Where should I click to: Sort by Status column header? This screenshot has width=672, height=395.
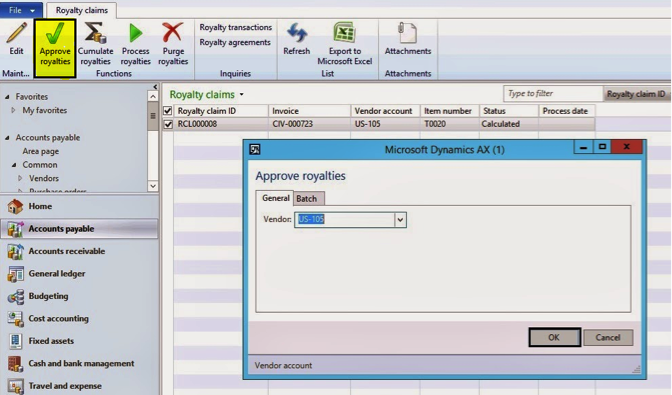(509, 111)
